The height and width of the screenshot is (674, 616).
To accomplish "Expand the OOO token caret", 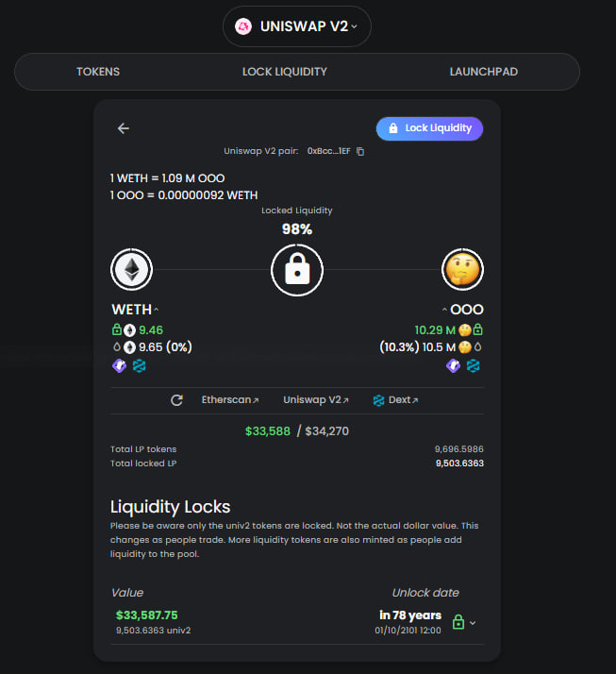I will pos(444,310).
